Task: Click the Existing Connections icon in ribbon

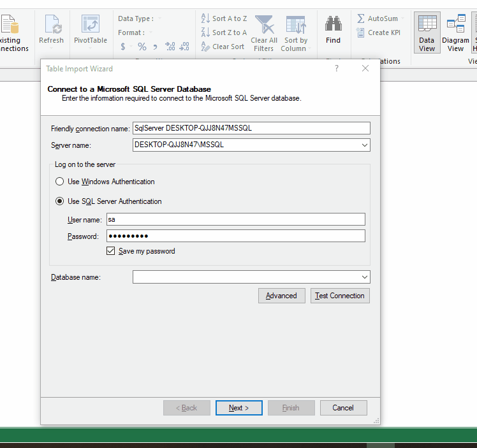Action: pos(9,24)
